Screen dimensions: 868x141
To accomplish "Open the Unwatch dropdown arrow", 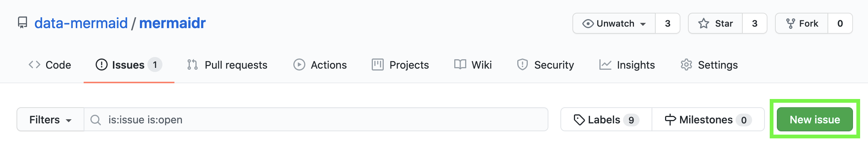I will click(643, 24).
